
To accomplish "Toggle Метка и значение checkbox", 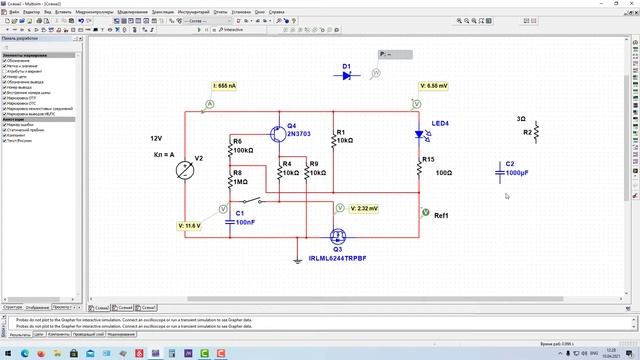I will coord(4,66).
